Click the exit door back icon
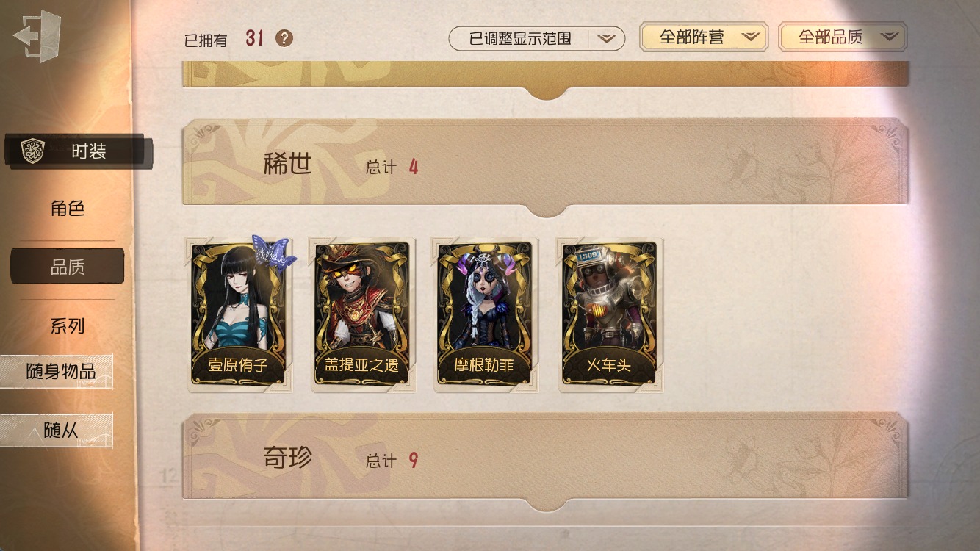 (36, 35)
